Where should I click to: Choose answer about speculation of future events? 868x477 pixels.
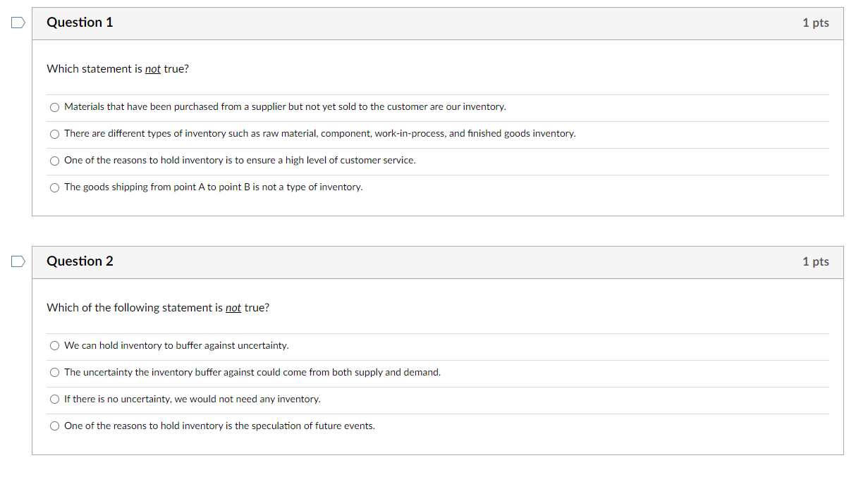[x=54, y=426]
